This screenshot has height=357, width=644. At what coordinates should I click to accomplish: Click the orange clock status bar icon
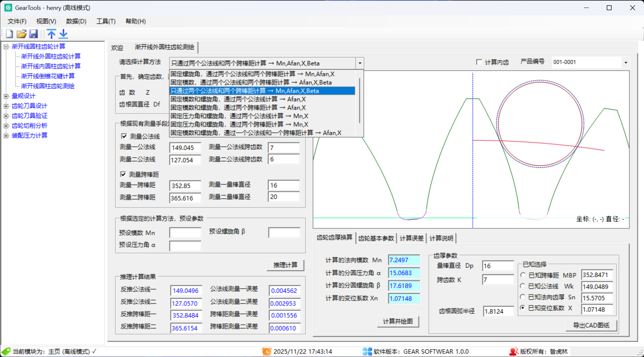tap(267, 351)
